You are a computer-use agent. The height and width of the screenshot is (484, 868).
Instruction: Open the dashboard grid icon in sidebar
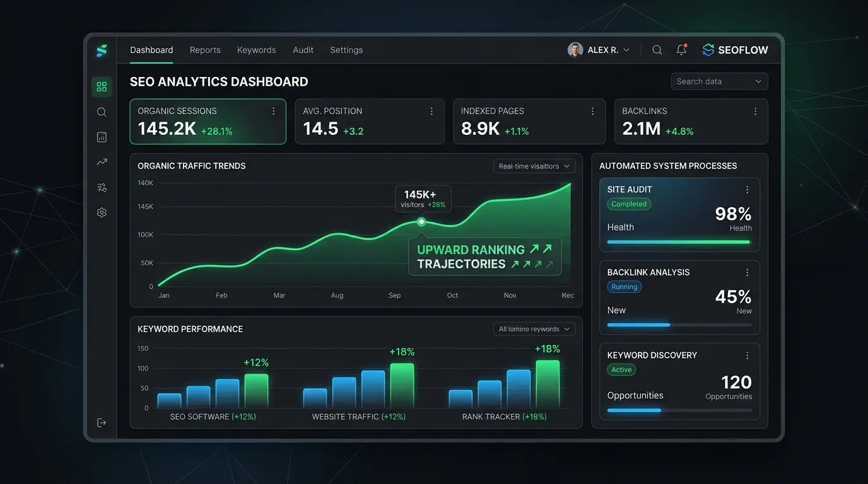[x=102, y=86]
